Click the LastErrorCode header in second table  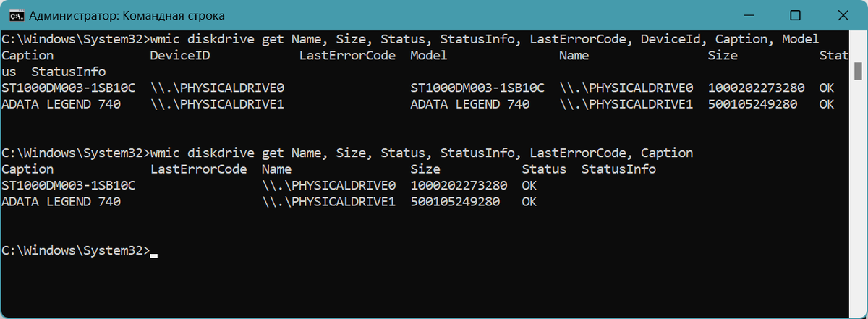[x=198, y=169]
